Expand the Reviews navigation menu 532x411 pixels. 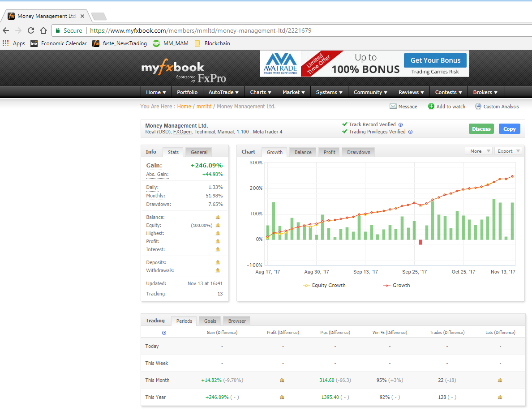411,92
